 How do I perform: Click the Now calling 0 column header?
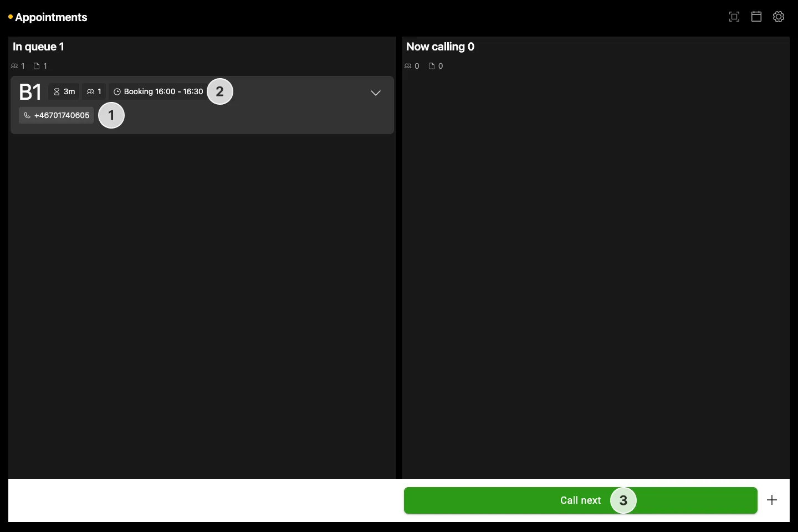[440, 47]
